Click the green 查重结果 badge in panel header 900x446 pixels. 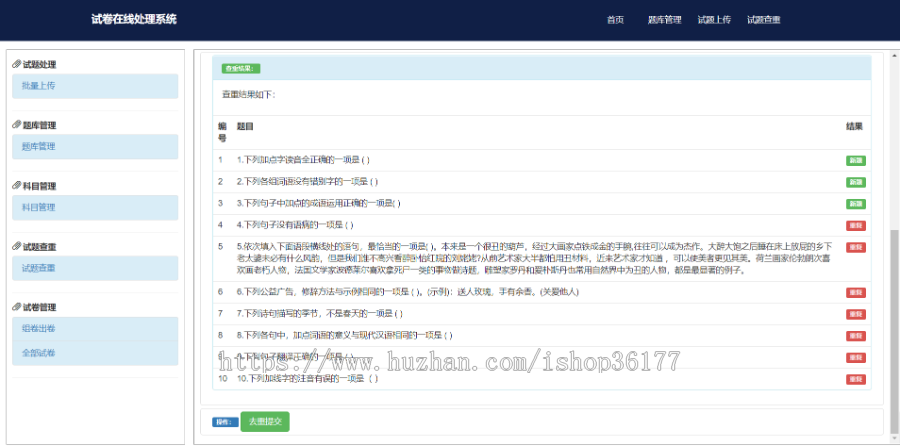(241, 69)
